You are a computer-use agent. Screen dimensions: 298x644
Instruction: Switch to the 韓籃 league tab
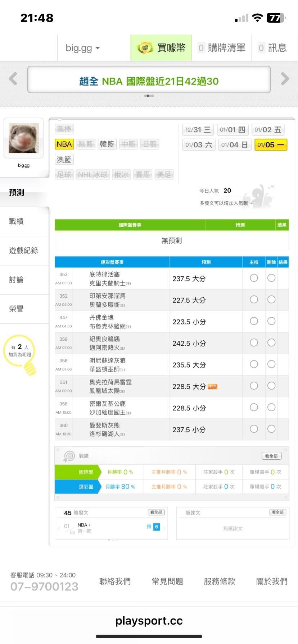[x=107, y=144]
